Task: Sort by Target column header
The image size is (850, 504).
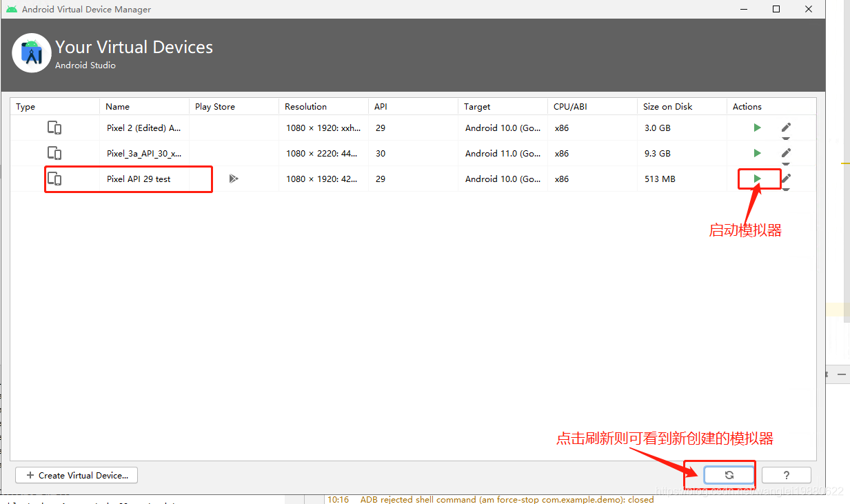Action: [503, 106]
